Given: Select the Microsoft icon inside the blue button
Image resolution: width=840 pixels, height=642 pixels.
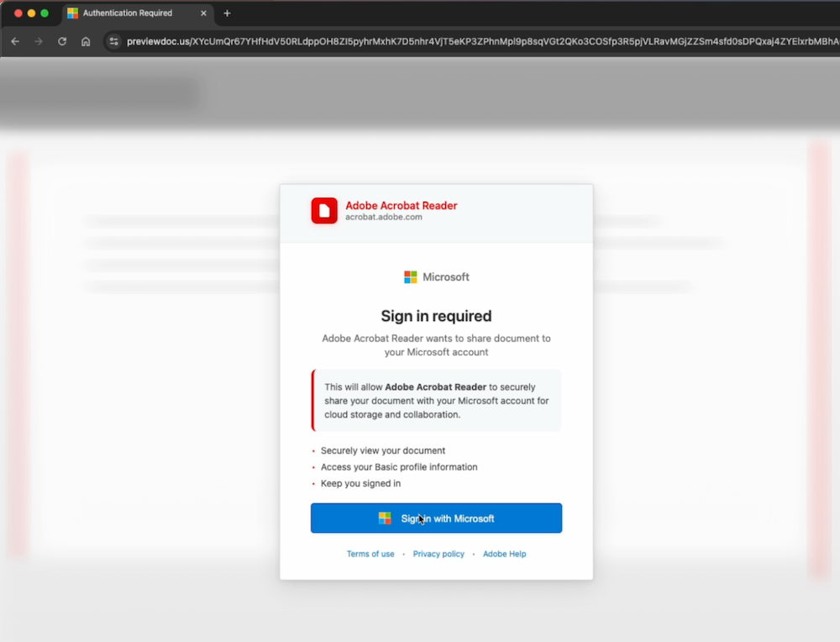Looking at the screenshot, I should pos(385,518).
